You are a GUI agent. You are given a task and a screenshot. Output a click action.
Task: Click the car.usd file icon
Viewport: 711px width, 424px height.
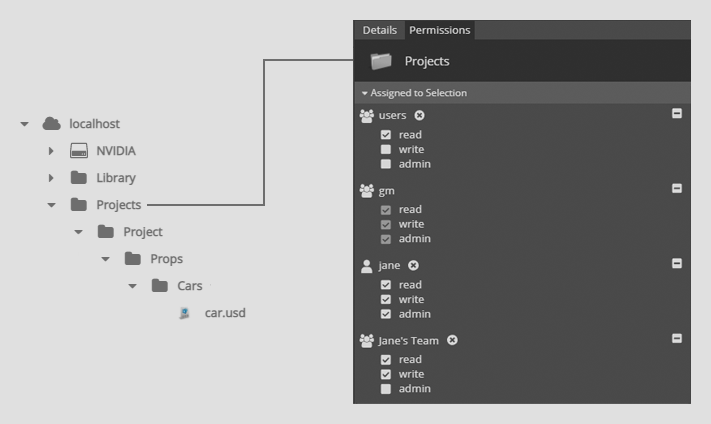[185, 313]
